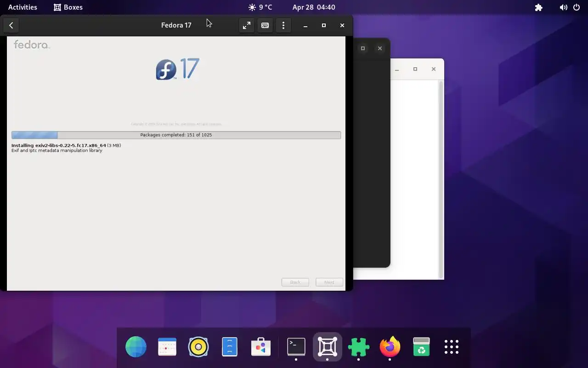Open the green Extensions app in dock

coord(359,347)
